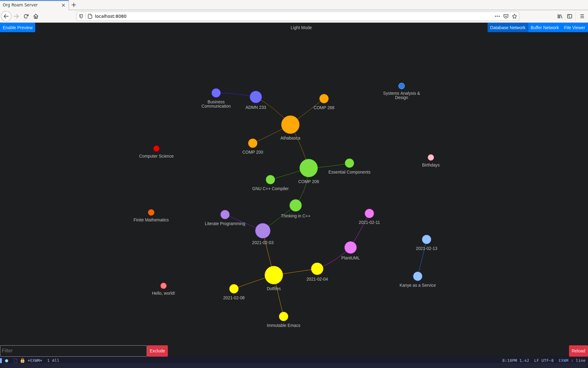Toggle Light Mode display
This screenshot has width=588, height=368.
300,28
